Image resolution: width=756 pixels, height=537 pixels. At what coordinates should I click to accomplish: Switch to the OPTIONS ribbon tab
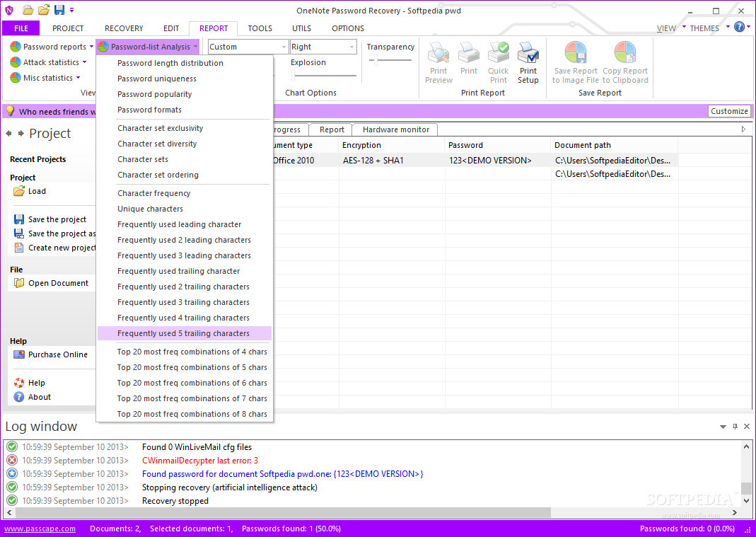pyautogui.click(x=348, y=28)
